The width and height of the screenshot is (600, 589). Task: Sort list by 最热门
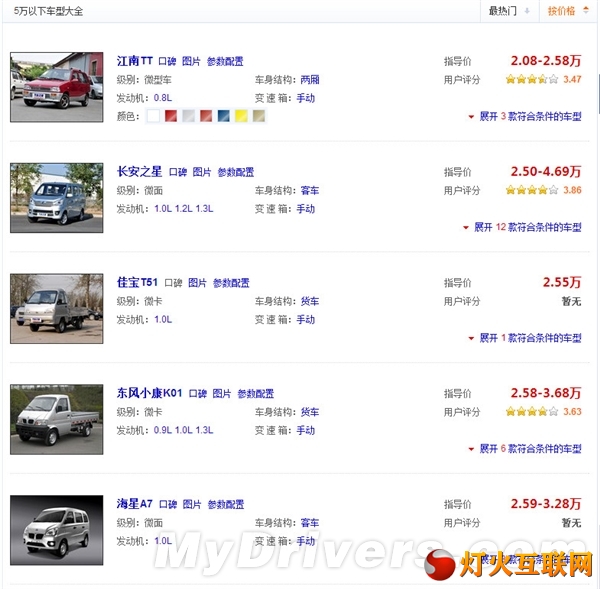(x=509, y=11)
